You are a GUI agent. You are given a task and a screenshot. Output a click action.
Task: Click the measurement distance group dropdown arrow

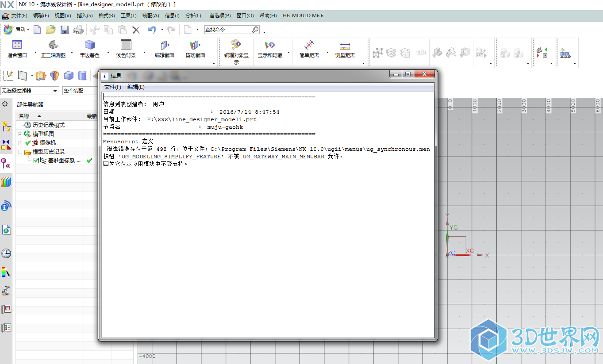click(x=363, y=64)
